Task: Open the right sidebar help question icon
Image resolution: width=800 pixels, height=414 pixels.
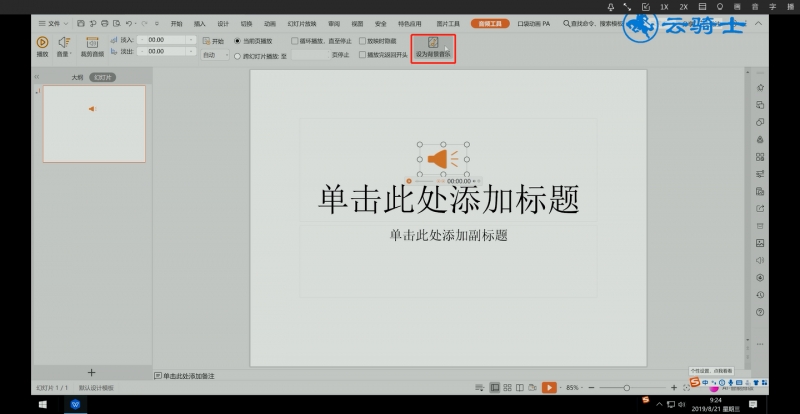Action: (x=760, y=312)
